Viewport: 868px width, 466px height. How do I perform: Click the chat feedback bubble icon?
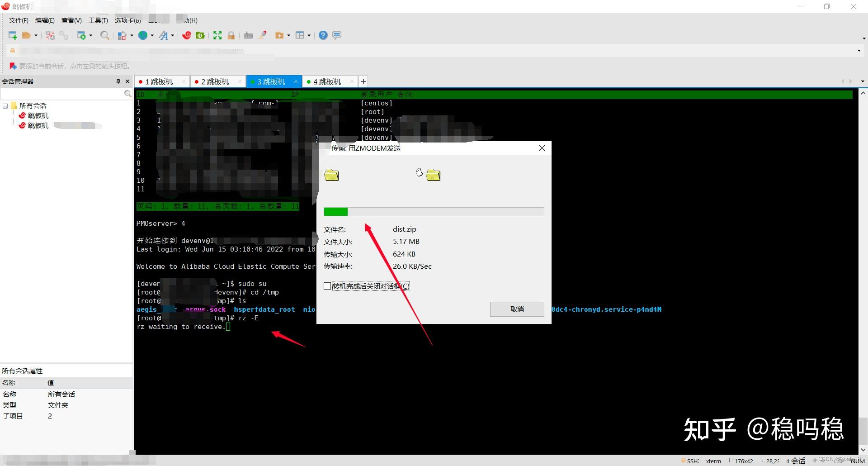point(337,35)
